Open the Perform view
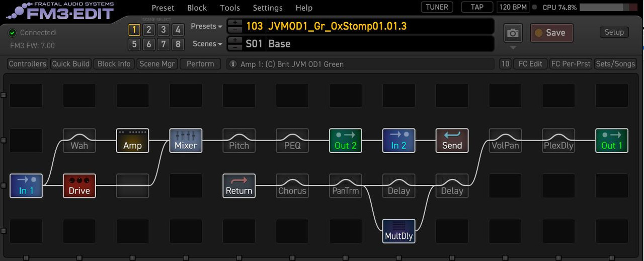644x261 pixels. (200, 64)
